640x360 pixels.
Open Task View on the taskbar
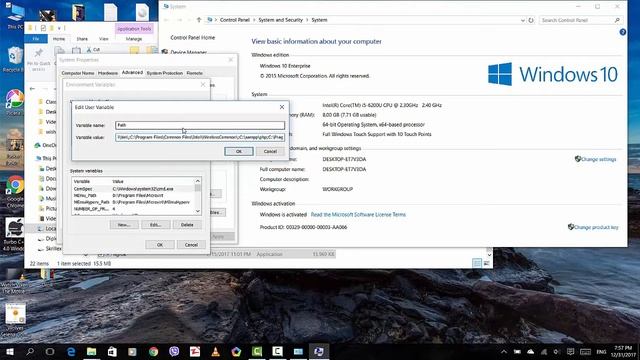50,351
